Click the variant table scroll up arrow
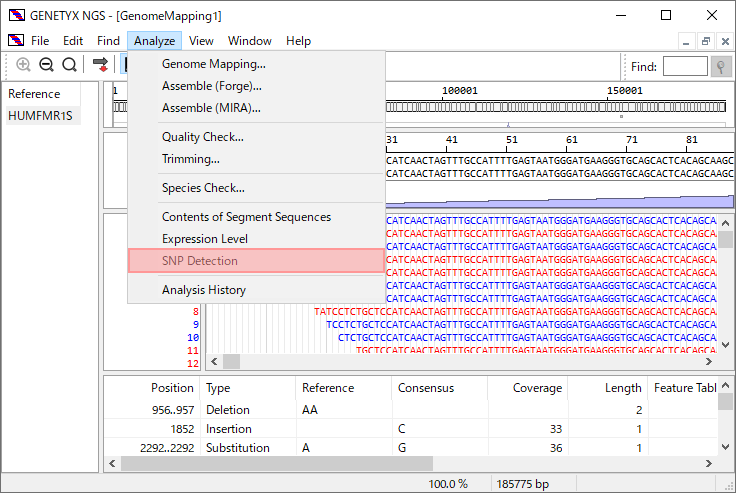The width and height of the screenshot is (736, 493). pyautogui.click(x=726, y=385)
